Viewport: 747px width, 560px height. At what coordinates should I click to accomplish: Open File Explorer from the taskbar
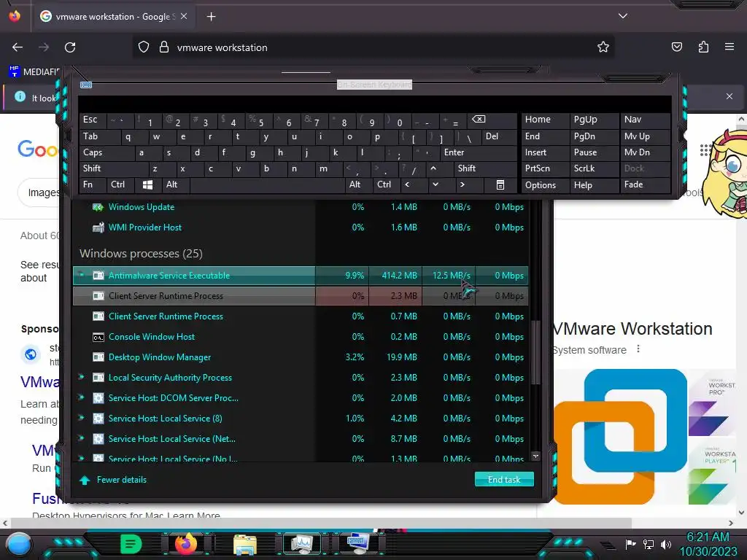pos(245,544)
